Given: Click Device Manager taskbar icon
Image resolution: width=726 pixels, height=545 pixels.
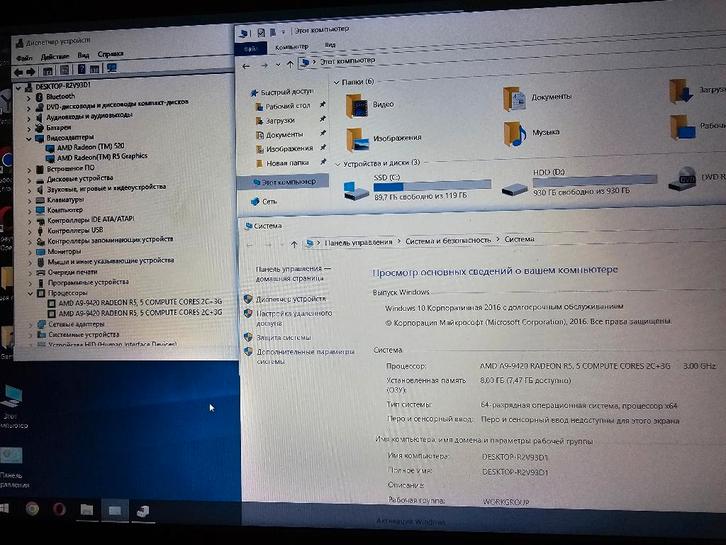Looking at the screenshot, I should (x=143, y=511).
